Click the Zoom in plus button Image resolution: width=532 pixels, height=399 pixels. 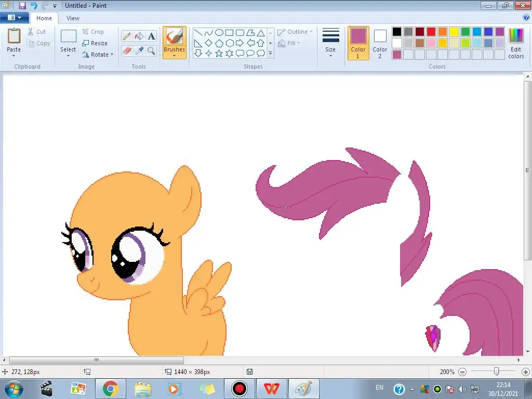[526, 372]
